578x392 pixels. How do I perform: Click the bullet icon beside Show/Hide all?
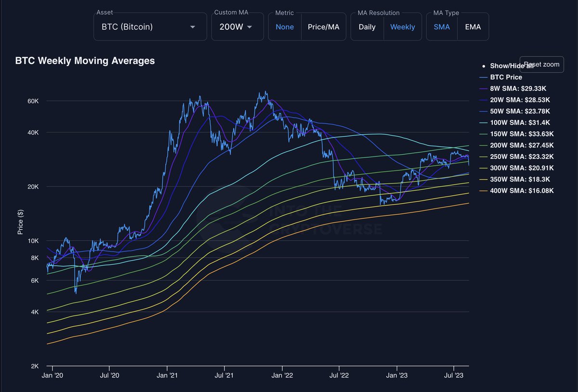[x=484, y=65]
